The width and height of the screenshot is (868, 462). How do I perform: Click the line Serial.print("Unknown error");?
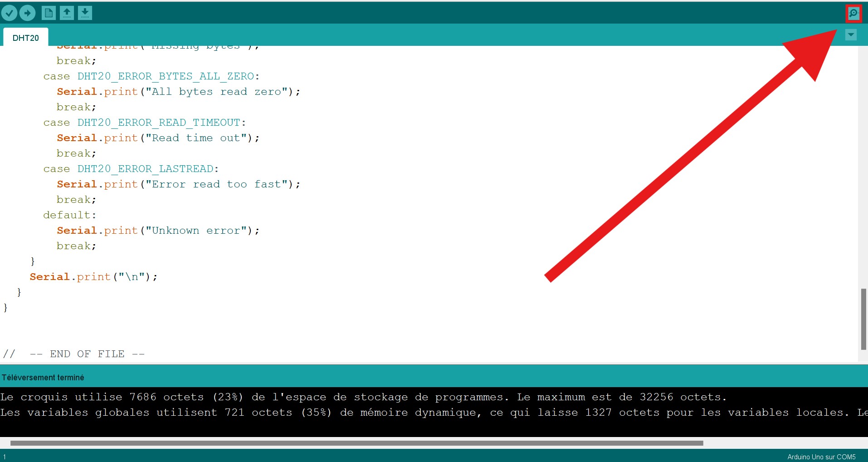coord(158,231)
